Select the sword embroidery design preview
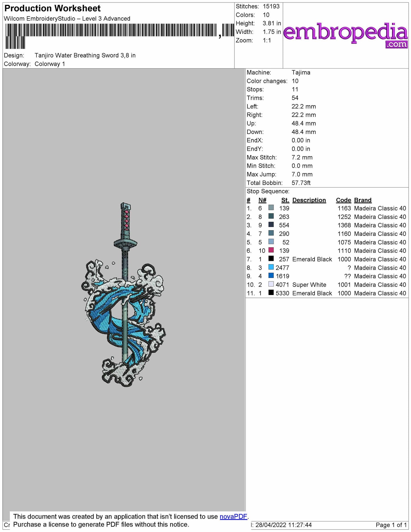Screen dimensions: 411x532 (123, 294)
